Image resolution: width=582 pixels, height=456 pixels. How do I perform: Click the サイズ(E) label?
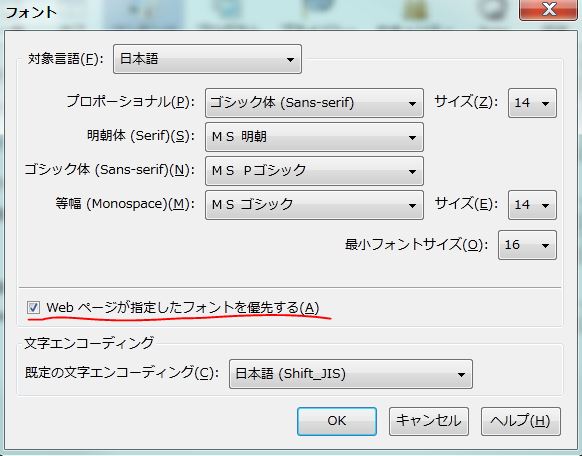pyautogui.click(x=466, y=204)
